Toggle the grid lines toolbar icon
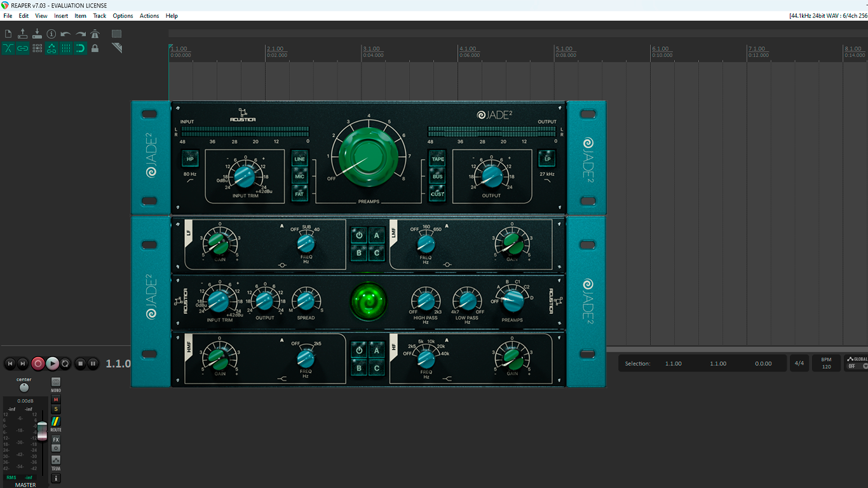The height and width of the screenshot is (488, 868). 66,48
